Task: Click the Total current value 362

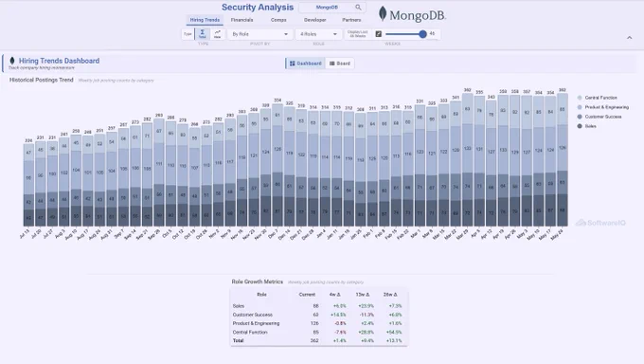Action: (314, 340)
